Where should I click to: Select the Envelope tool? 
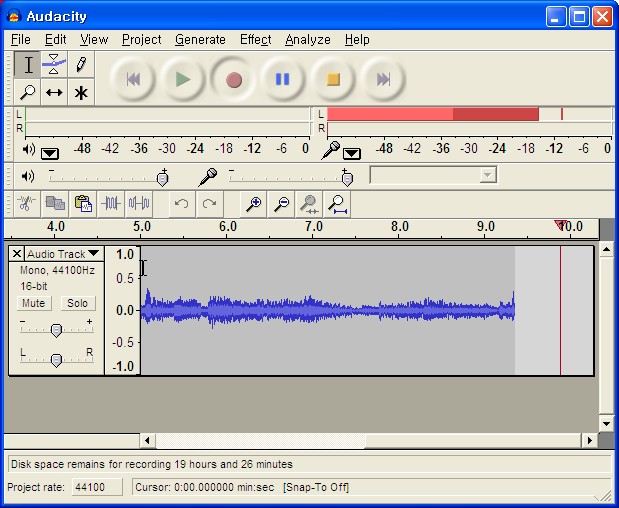point(54,64)
